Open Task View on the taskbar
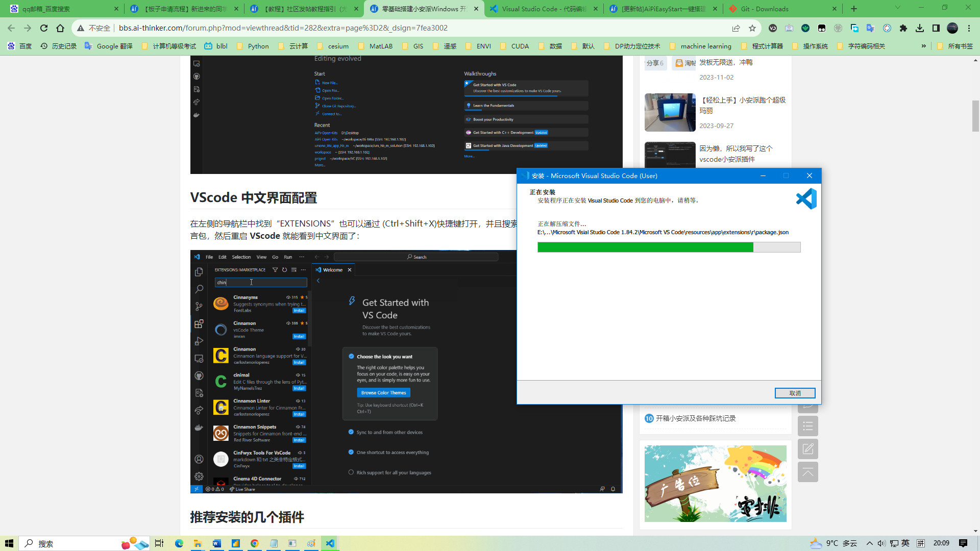Image resolution: width=980 pixels, height=551 pixels. 159,543
